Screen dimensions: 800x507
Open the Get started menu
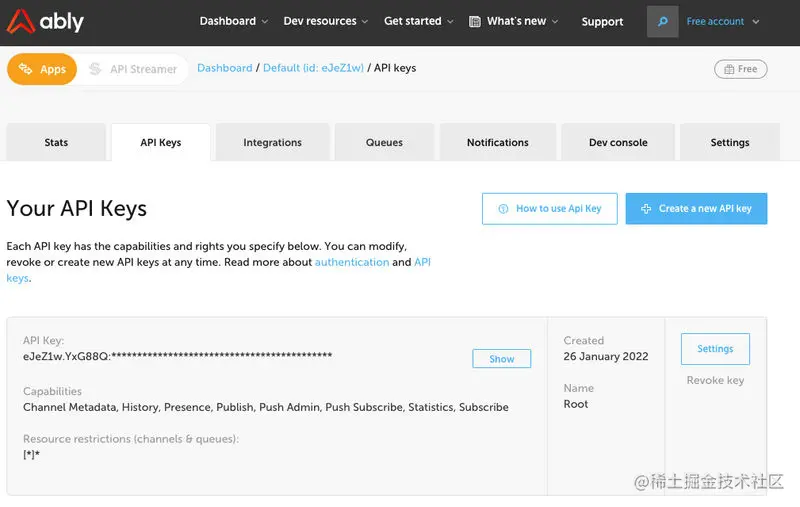click(413, 21)
